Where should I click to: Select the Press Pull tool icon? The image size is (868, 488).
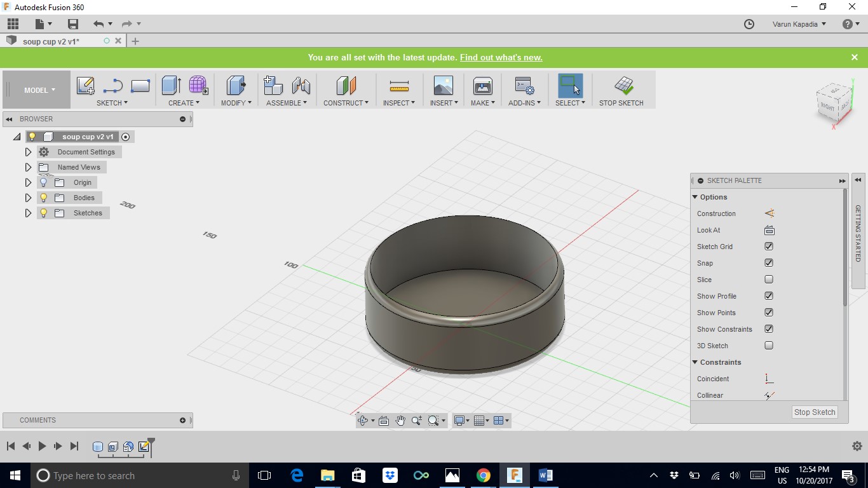(236, 85)
